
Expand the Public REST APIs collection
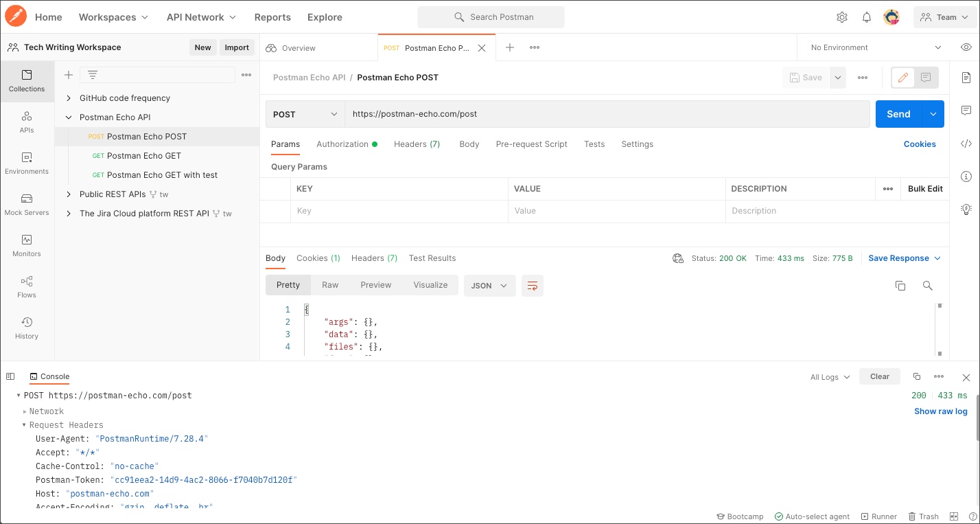[x=69, y=194]
